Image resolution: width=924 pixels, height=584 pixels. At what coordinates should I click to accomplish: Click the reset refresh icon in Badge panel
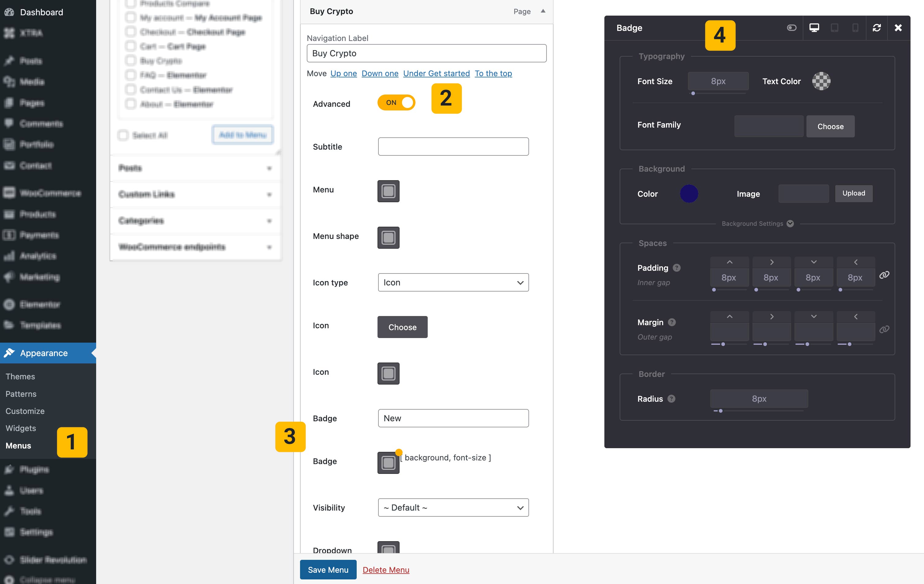(x=877, y=28)
